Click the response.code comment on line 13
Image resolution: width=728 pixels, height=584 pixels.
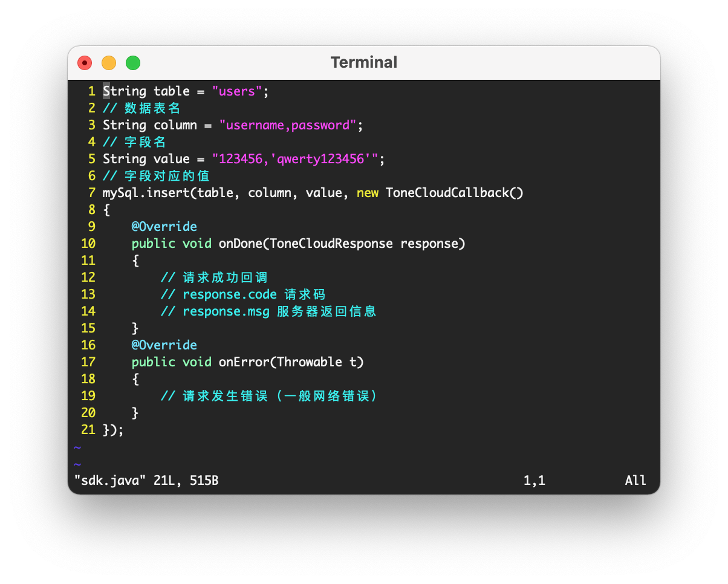[230, 294]
